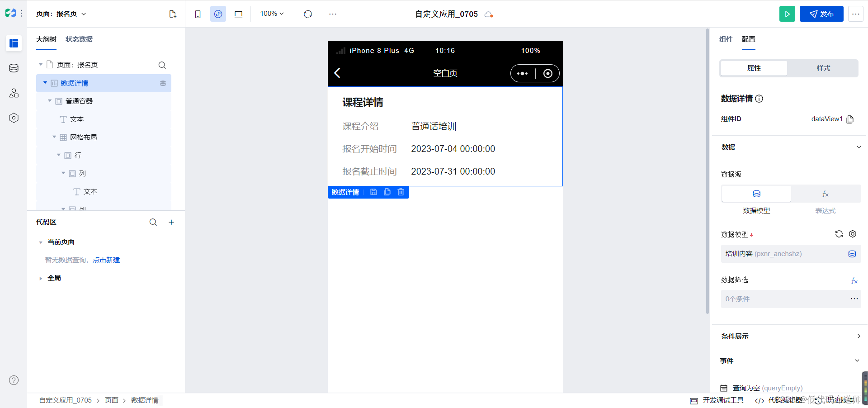Click the green preview run button

[x=787, y=14]
